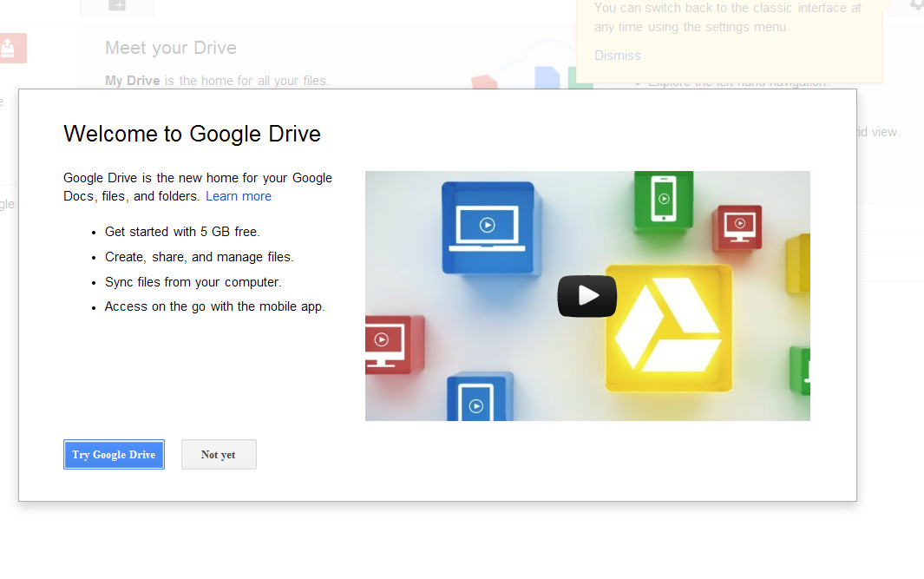Click the new folder icon behind dialog
924x579 pixels.
coord(116,6)
